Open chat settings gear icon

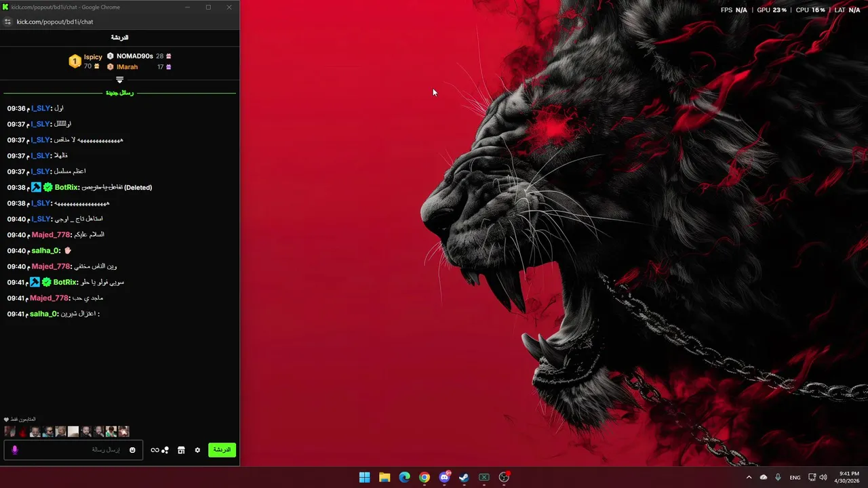(x=197, y=450)
